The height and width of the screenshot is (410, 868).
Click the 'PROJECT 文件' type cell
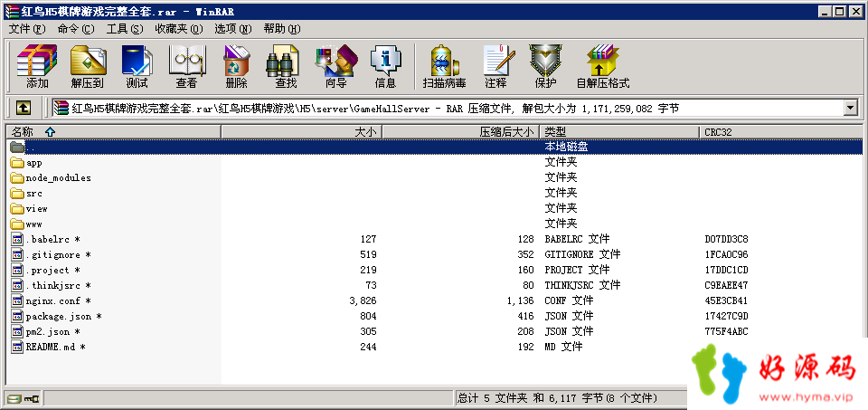(x=577, y=270)
